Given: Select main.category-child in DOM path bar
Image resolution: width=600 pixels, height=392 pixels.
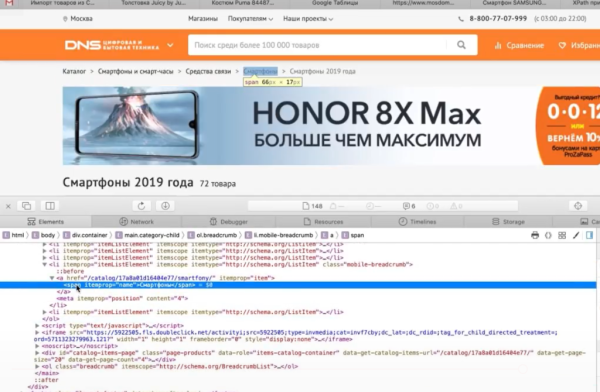Looking at the screenshot, I should 147,235.
